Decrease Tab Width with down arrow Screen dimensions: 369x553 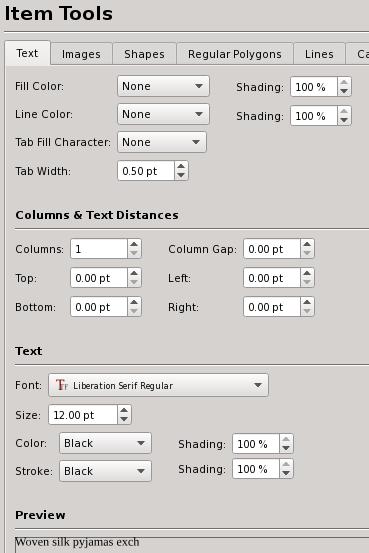pyautogui.click(x=181, y=175)
